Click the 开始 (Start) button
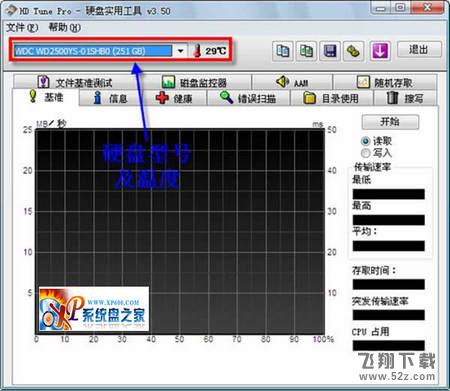 390,122
